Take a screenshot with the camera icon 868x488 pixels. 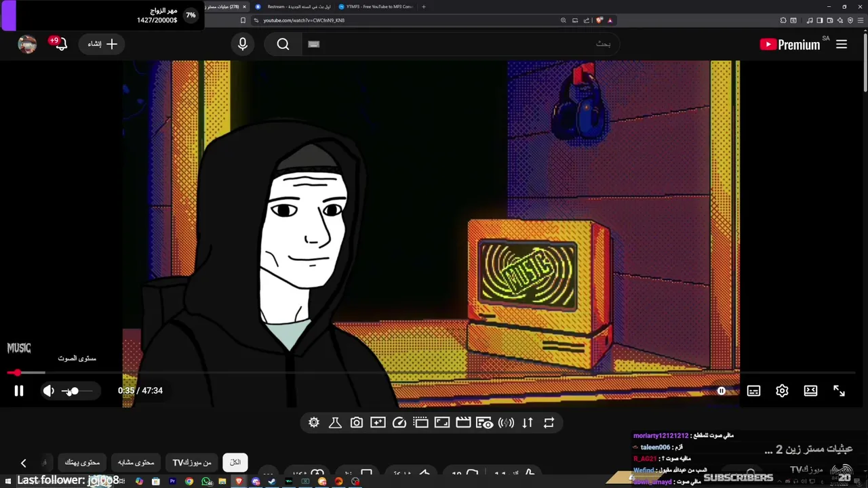point(357,422)
